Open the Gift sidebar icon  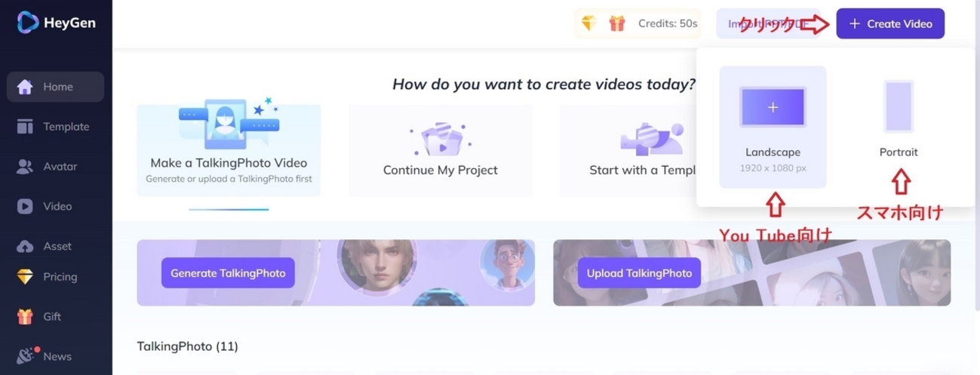pos(25,317)
